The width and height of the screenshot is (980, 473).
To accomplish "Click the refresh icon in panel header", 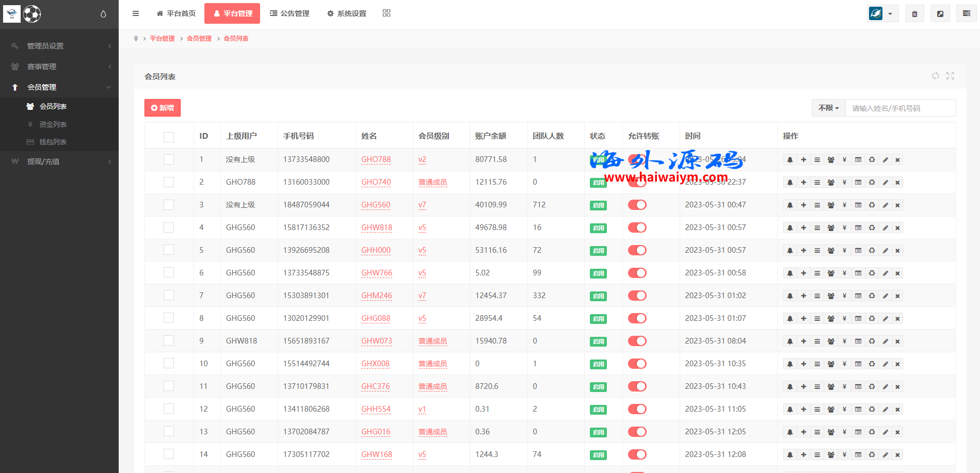I will 936,76.
